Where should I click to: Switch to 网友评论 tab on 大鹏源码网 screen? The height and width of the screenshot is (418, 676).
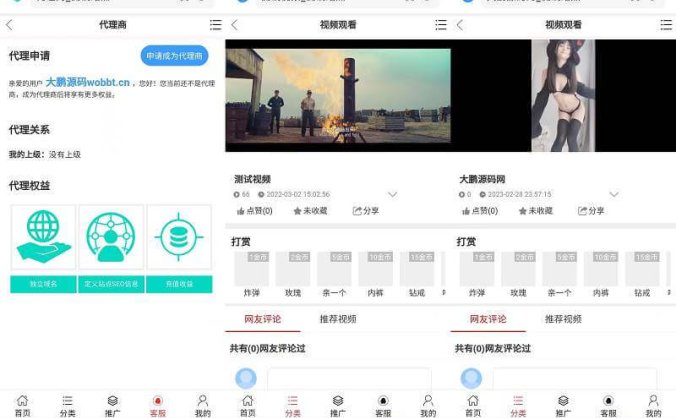[488, 319]
